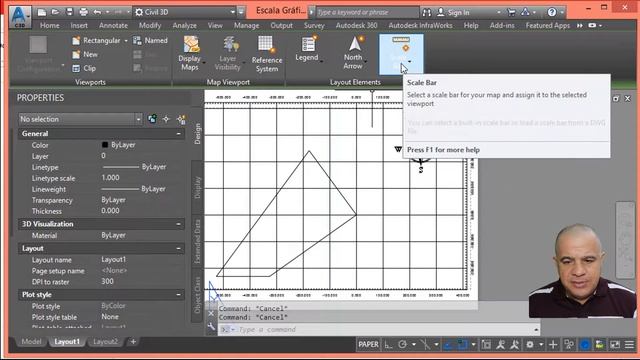
Task: Collapse the Layout properties section
Action: click(178, 249)
